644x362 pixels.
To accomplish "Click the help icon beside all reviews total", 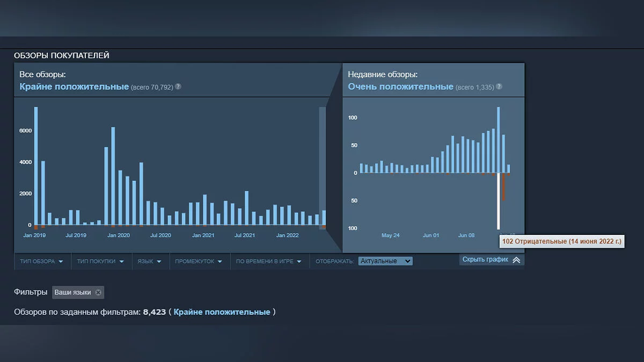I will pyautogui.click(x=178, y=86).
